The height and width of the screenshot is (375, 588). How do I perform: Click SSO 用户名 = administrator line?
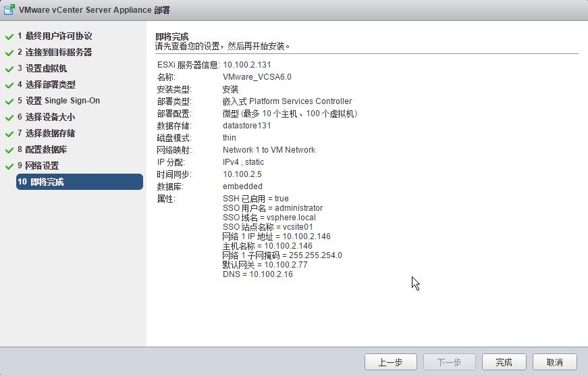[x=273, y=208]
